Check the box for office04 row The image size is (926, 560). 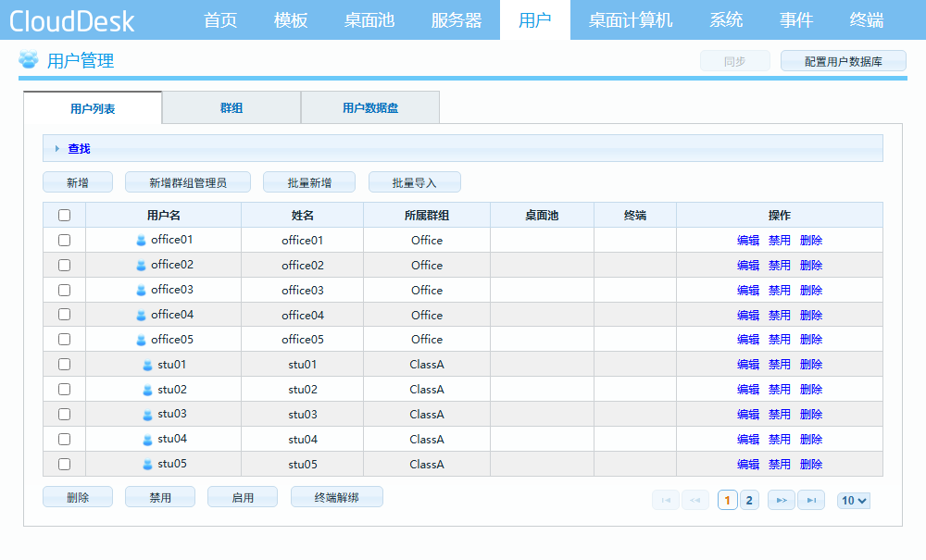pyautogui.click(x=65, y=315)
